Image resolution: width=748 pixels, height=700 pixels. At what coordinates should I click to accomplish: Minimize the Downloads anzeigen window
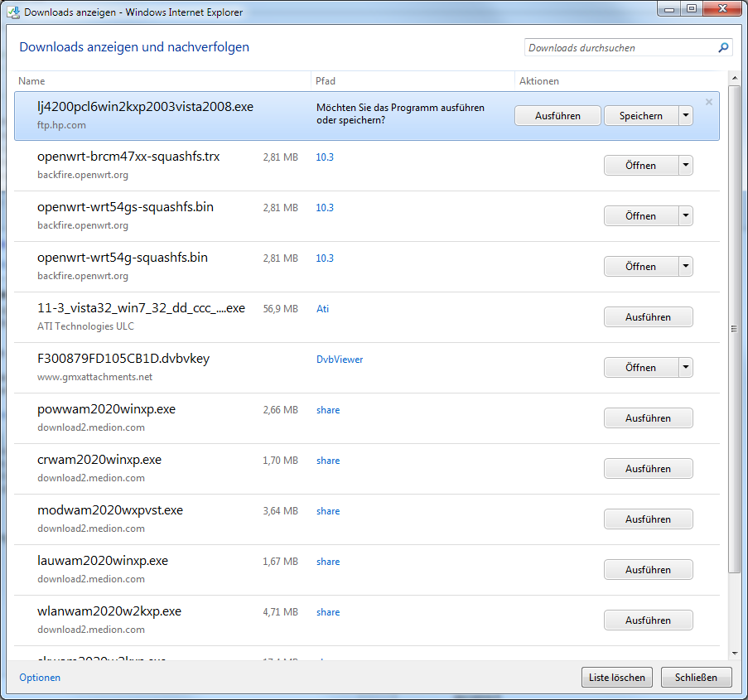tap(669, 9)
